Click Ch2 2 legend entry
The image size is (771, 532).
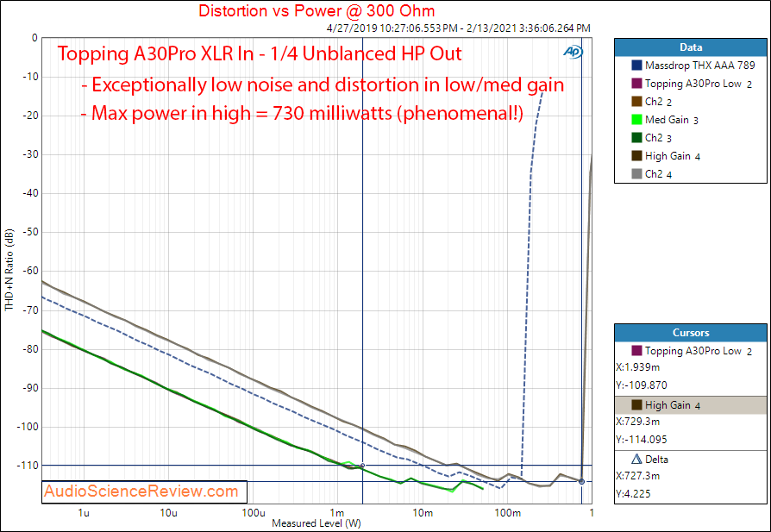coord(652,102)
